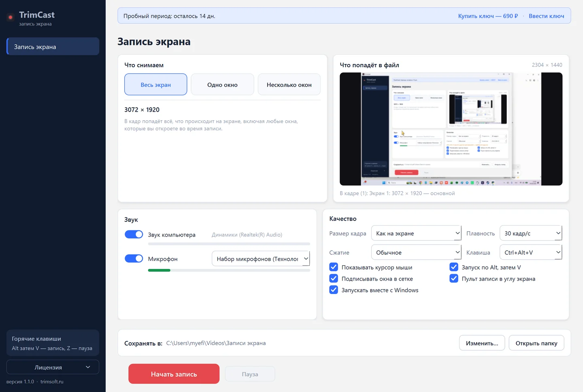Viewport: 583px width, 392px height.
Task: Click the 3072 × 1920 resolution text
Action: point(142,110)
